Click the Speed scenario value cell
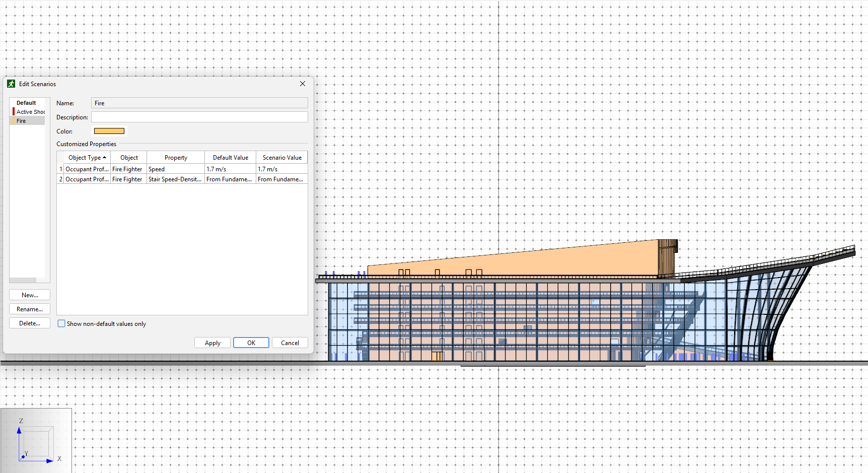Image resolution: width=868 pixels, height=473 pixels. point(281,169)
